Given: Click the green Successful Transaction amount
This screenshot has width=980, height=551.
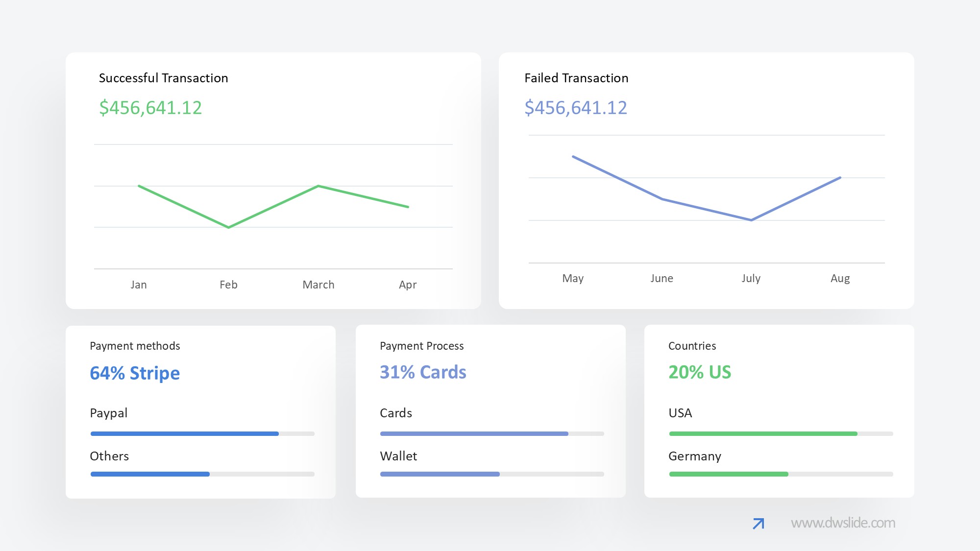Looking at the screenshot, I should coord(150,108).
